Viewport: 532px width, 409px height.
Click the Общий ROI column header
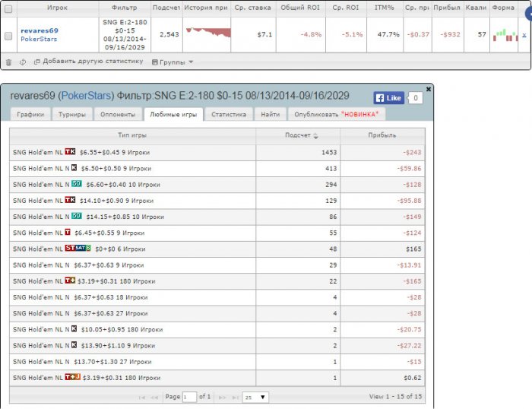pos(300,8)
